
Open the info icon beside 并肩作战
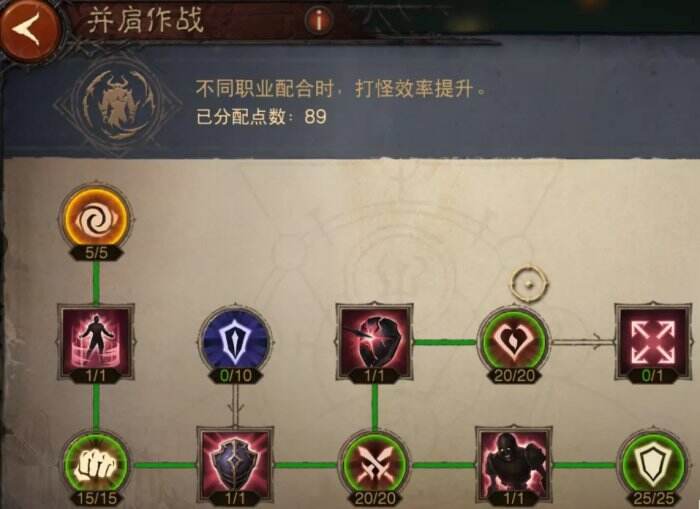(319, 19)
